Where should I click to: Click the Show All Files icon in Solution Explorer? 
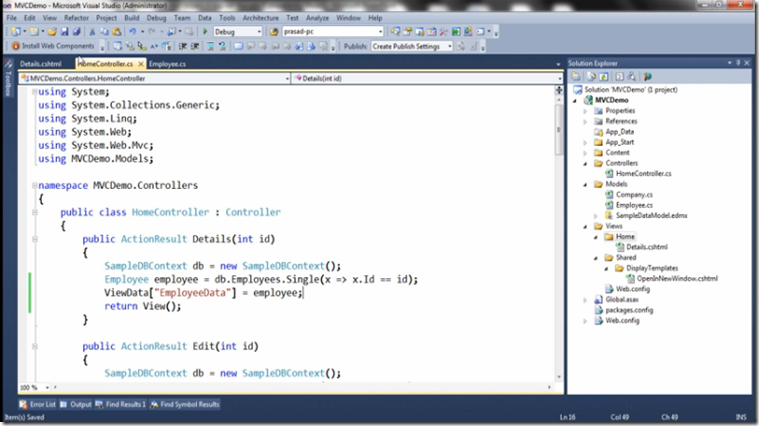591,76
